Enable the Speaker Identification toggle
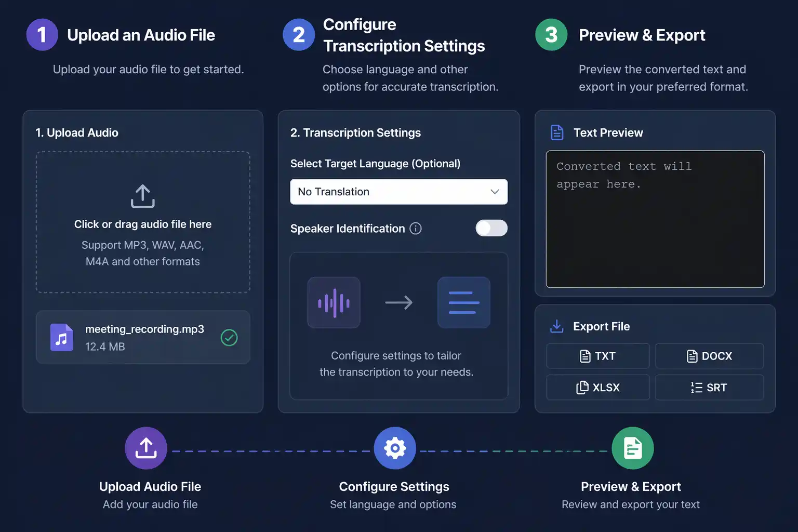798x532 pixels. tap(491, 228)
